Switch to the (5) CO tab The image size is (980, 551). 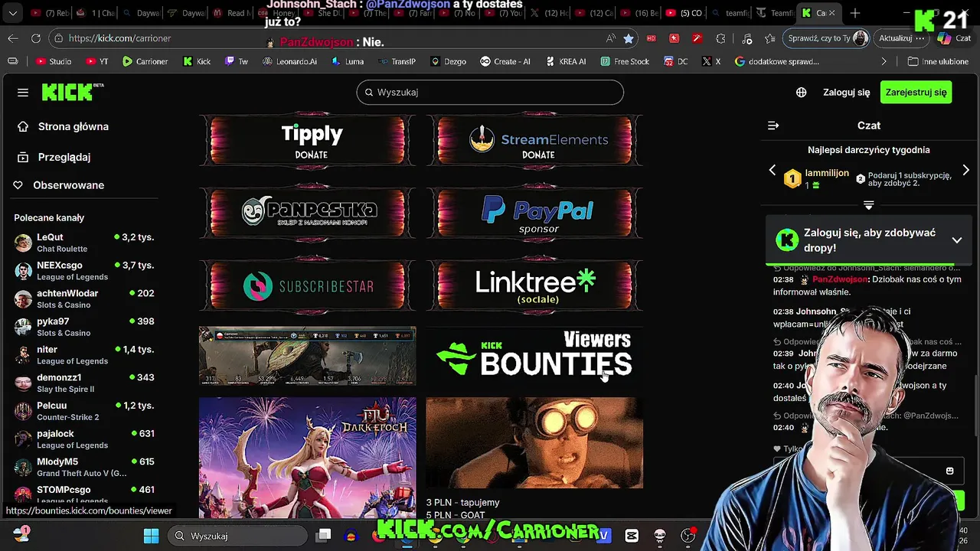tap(683, 13)
